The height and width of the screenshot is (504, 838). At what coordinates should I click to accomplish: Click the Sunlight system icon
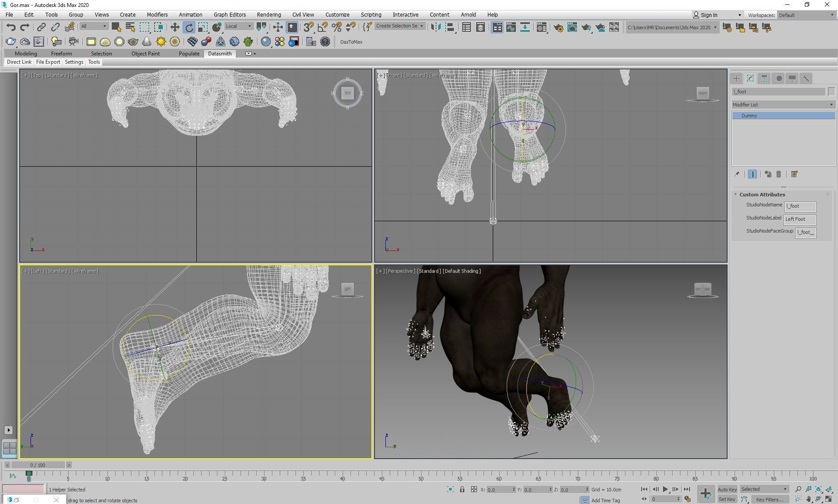click(161, 42)
